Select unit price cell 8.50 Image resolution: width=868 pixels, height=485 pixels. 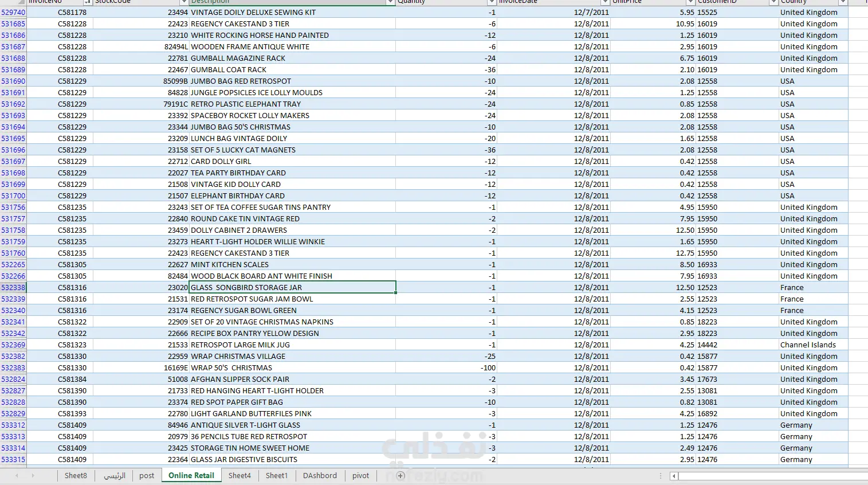653,264
